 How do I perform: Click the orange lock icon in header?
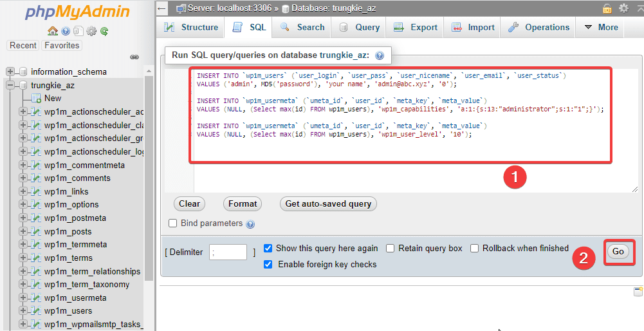pyautogui.click(x=607, y=8)
